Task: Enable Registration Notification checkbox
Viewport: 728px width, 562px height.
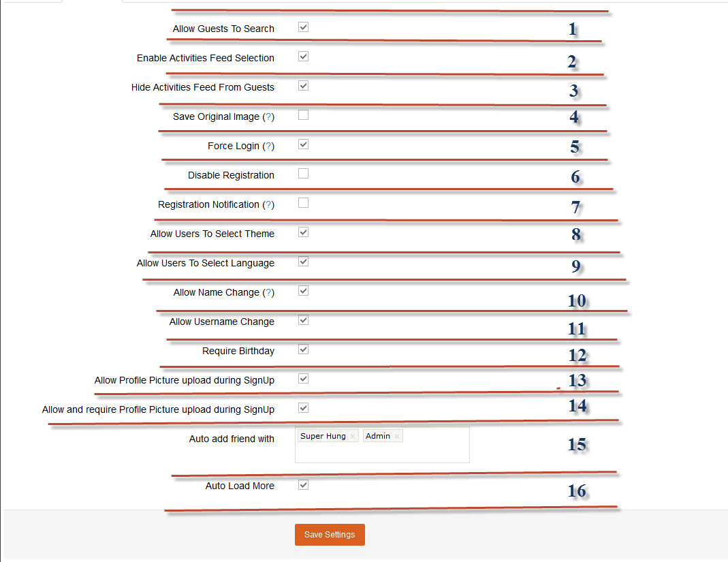Action: pyautogui.click(x=303, y=203)
